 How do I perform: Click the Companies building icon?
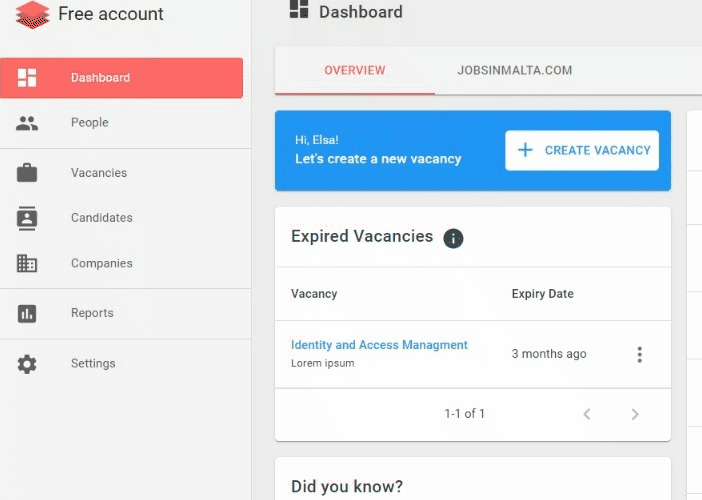coord(27,263)
